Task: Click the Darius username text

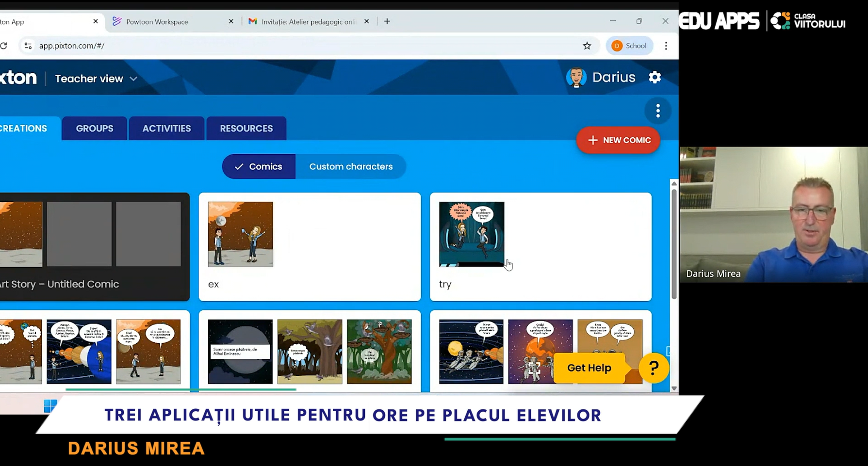Action: point(614,77)
